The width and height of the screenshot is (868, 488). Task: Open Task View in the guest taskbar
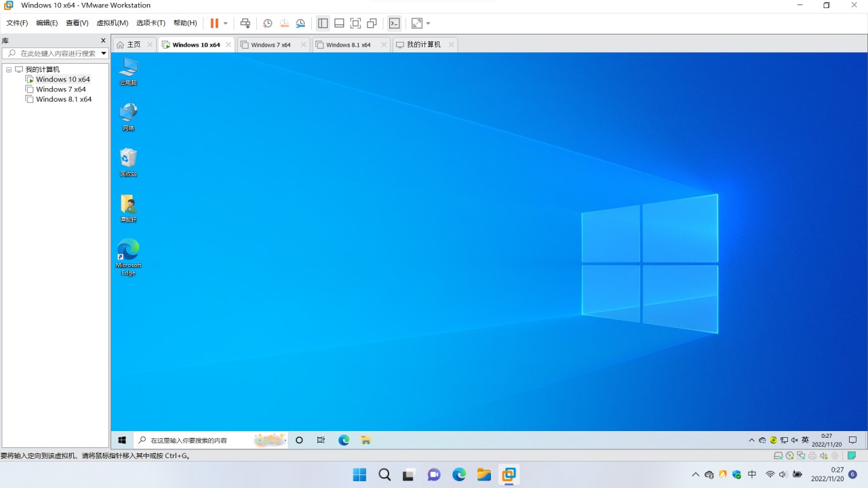coord(321,440)
